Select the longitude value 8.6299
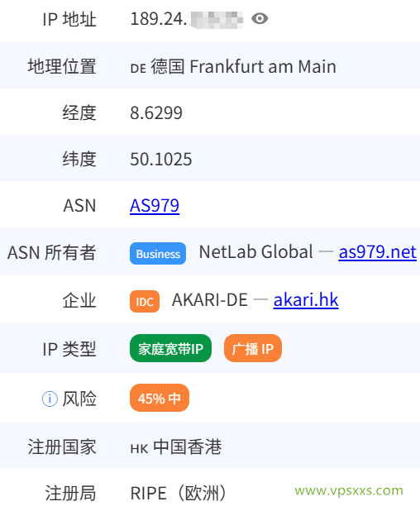 click(x=156, y=113)
